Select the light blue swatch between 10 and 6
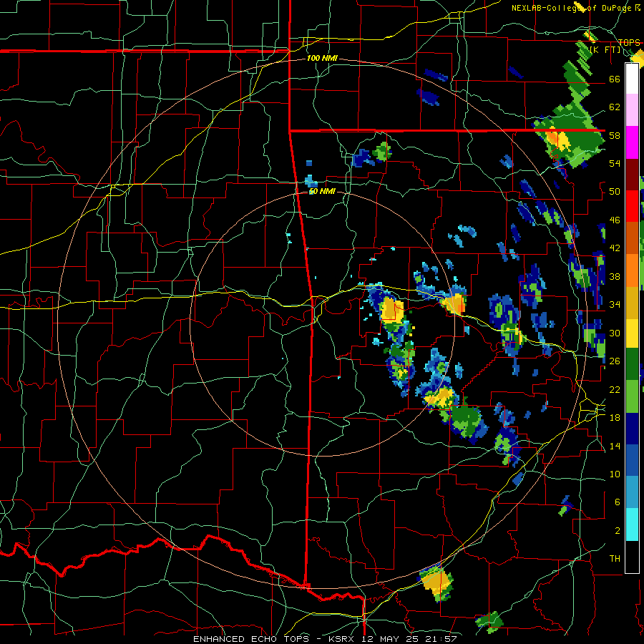Image resolution: width=644 pixels, height=644 pixels. click(x=632, y=492)
